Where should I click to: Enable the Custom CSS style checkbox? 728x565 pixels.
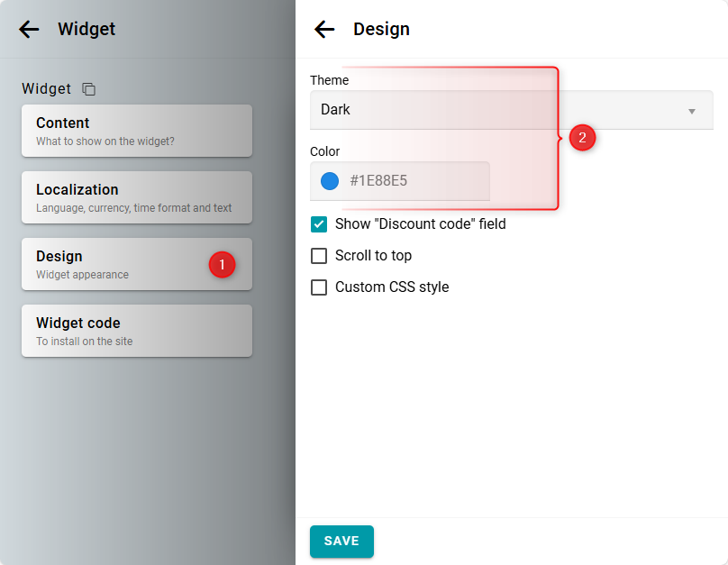coord(319,287)
